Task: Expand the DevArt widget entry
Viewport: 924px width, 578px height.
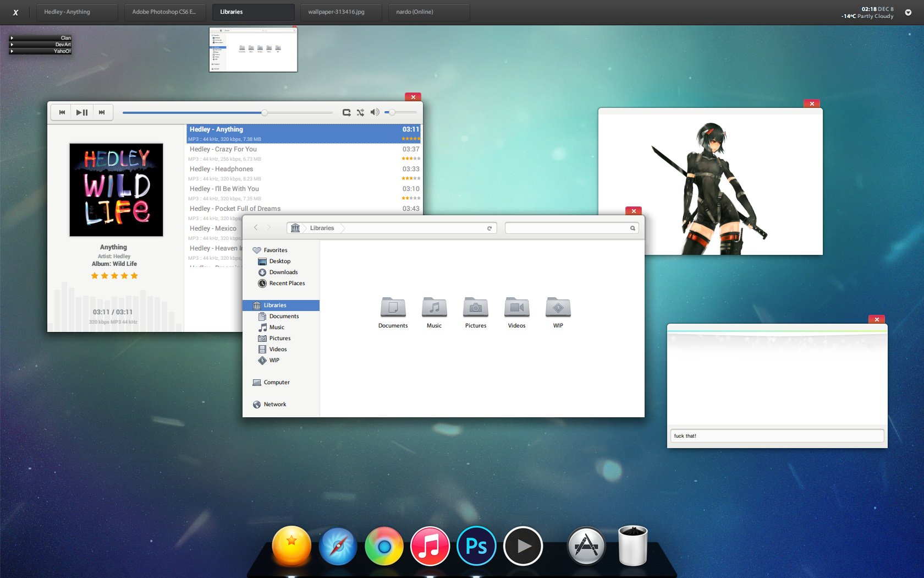Action: 40,45
